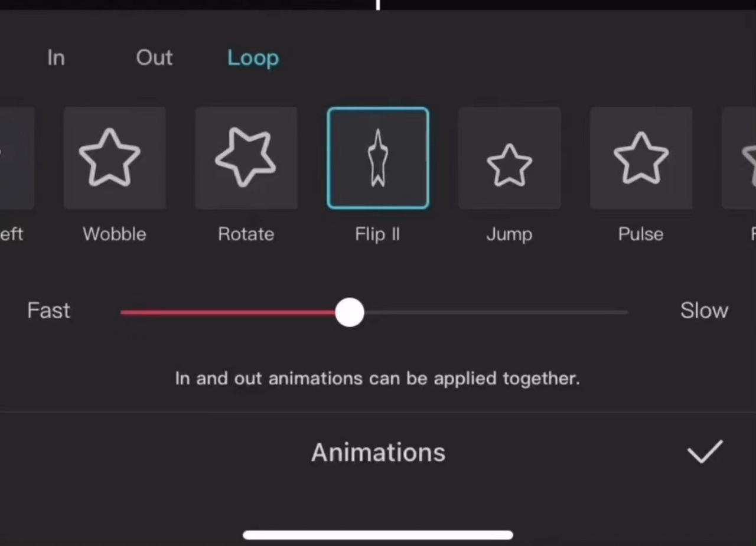The image size is (756, 546).
Task: Click the speed slider white handle
Action: point(350,312)
